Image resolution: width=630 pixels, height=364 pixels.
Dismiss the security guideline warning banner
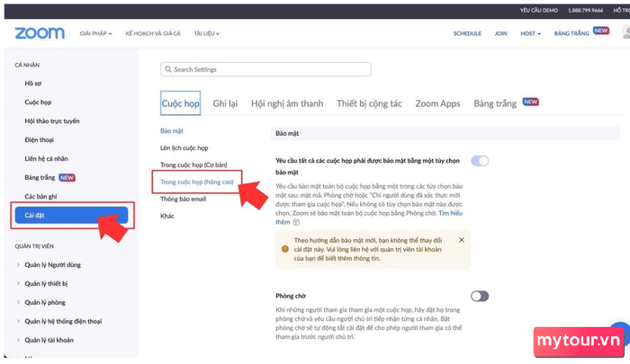(x=462, y=240)
